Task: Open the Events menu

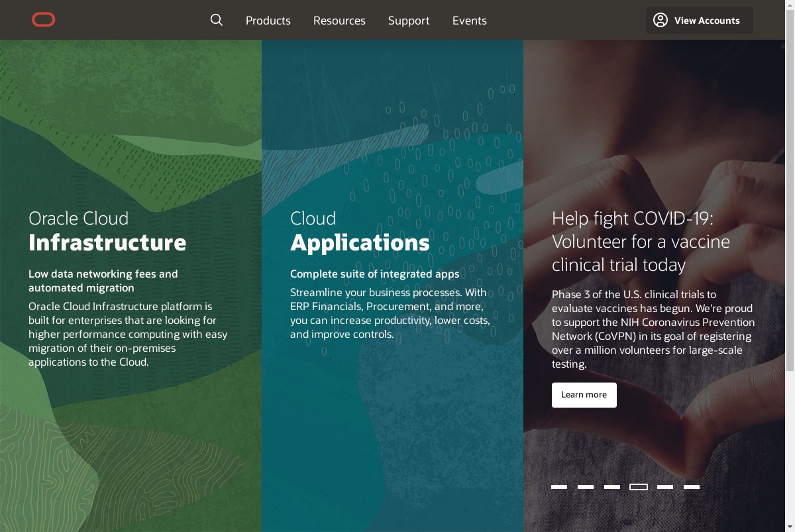Action: pyautogui.click(x=470, y=21)
